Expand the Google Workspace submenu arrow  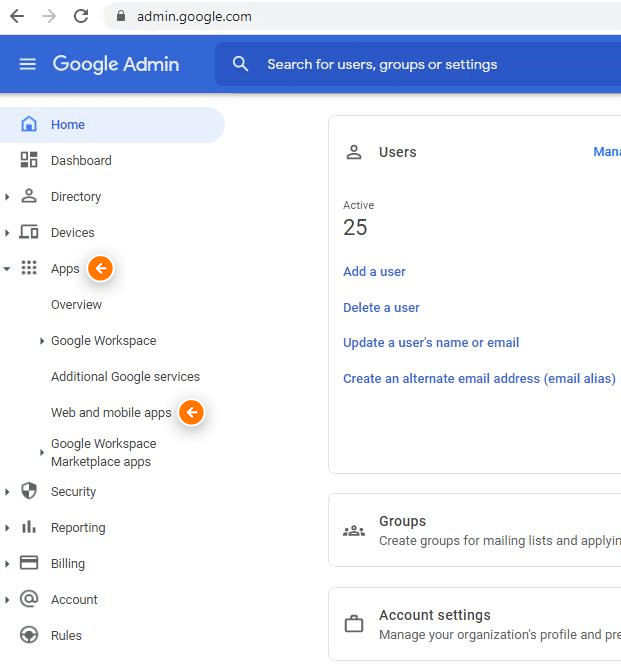pos(42,341)
